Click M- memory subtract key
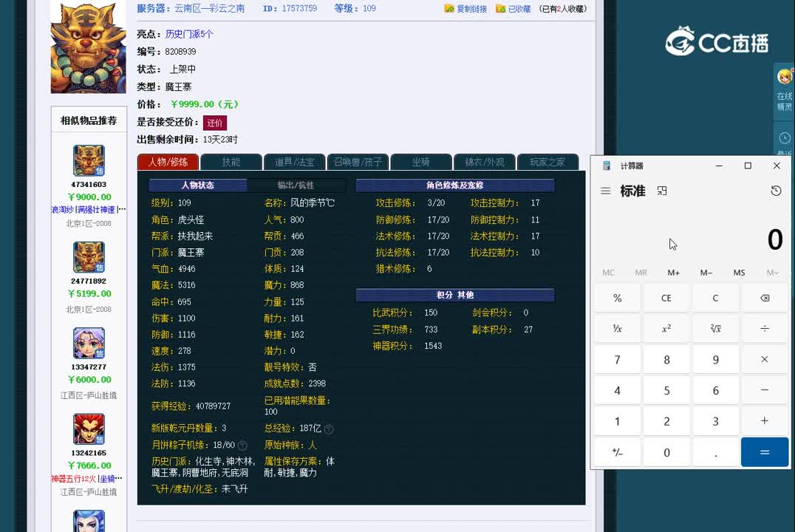 pos(706,273)
